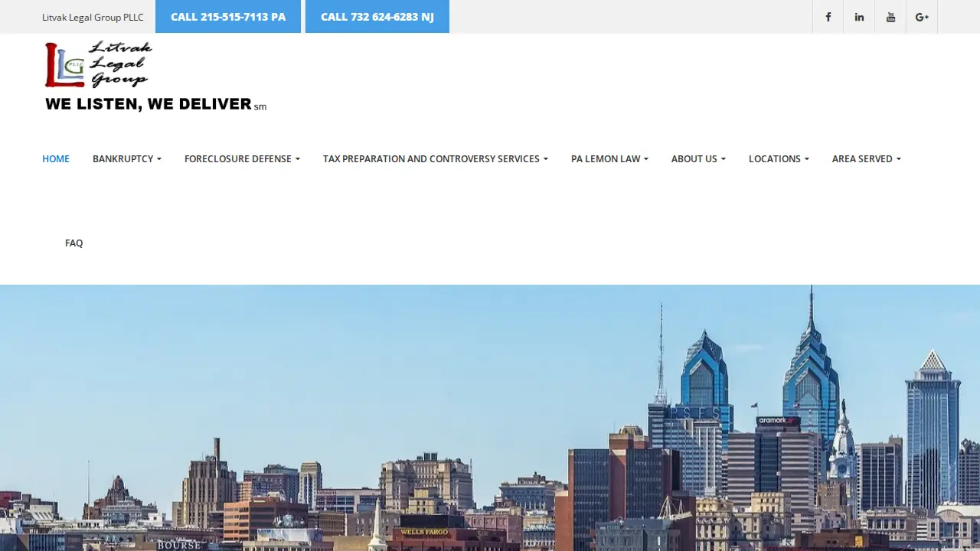Expand Tax Preparation and Controversy Services menu
Image resolution: width=980 pixels, height=551 pixels.
(x=436, y=158)
